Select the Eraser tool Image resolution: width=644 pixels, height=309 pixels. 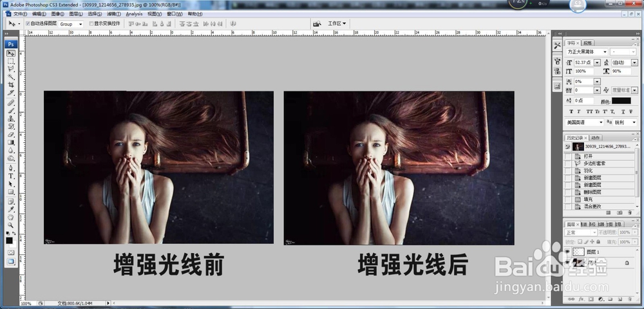[11, 135]
